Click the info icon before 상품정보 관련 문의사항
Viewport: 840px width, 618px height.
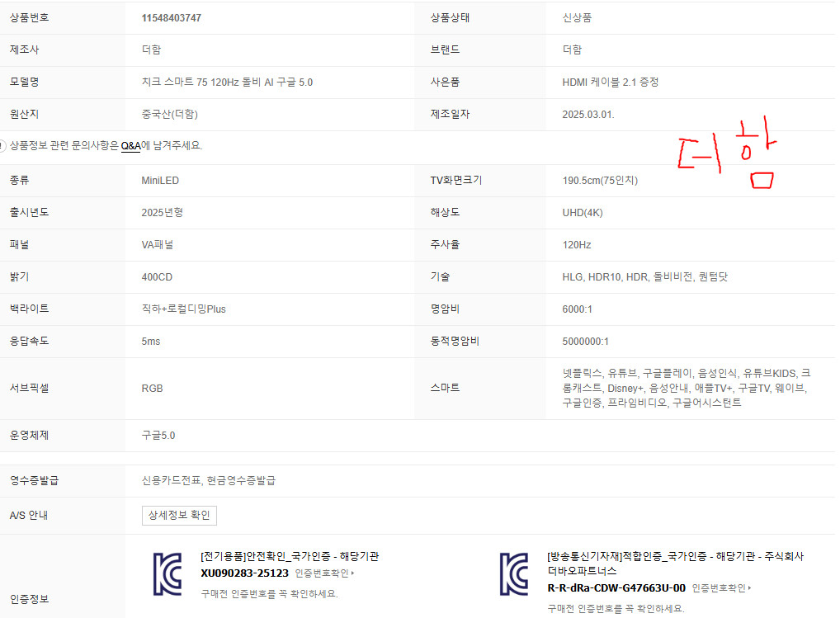click(x=2, y=146)
